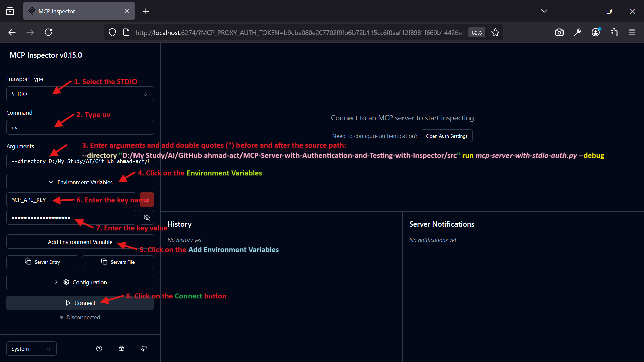Screen dimensions: 644x362
Task: Reset the 80% zoom level badge
Action: coord(477,33)
